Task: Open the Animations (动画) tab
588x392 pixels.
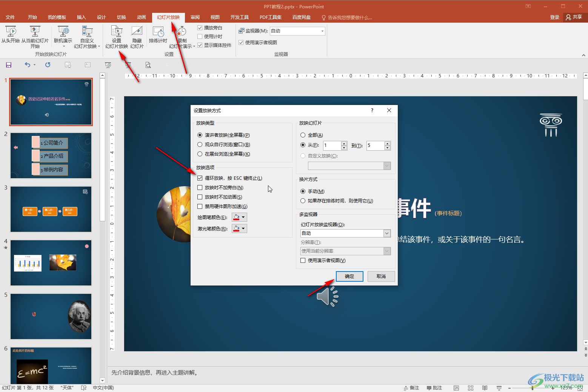Action: pyautogui.click(x=142, y=17)
